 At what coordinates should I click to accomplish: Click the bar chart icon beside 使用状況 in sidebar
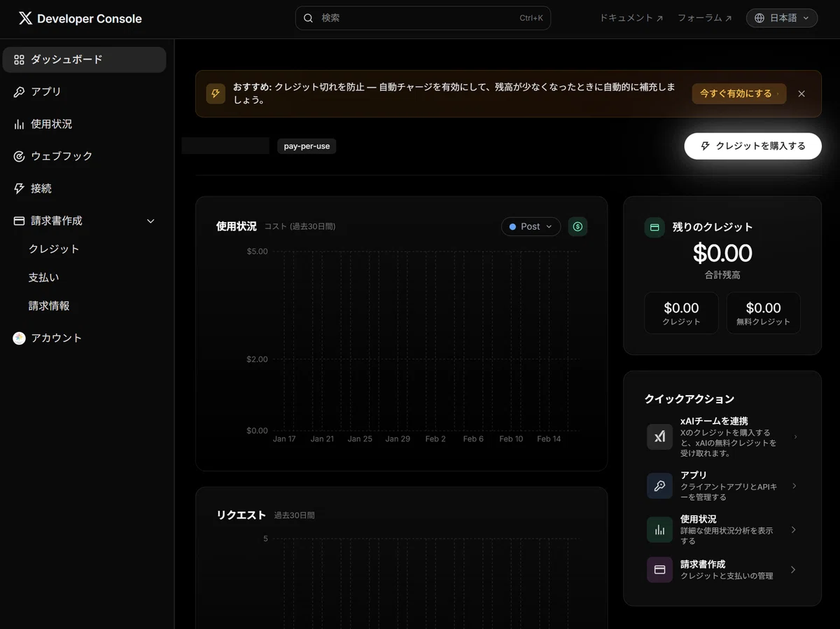[x=19, y=124]
